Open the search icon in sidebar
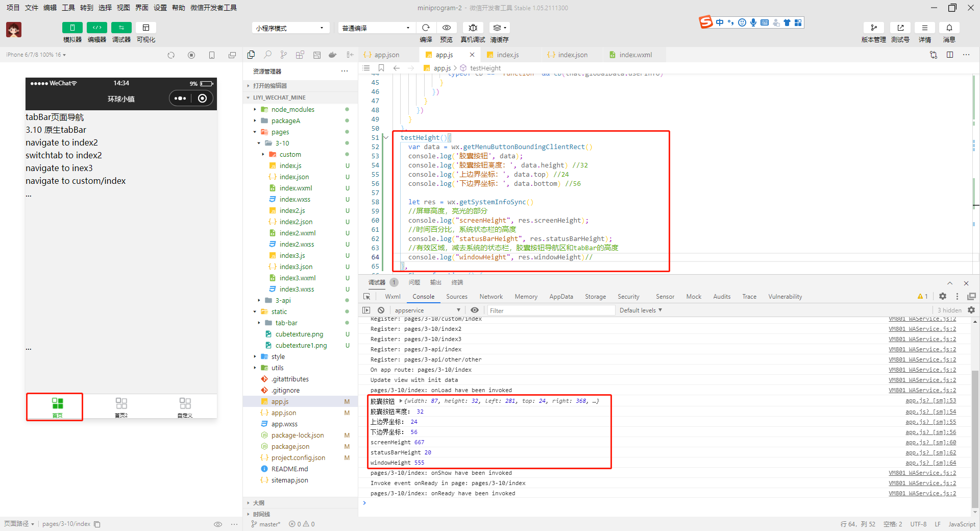This screenshot has height=531, width=980. [x=267, y=55]
